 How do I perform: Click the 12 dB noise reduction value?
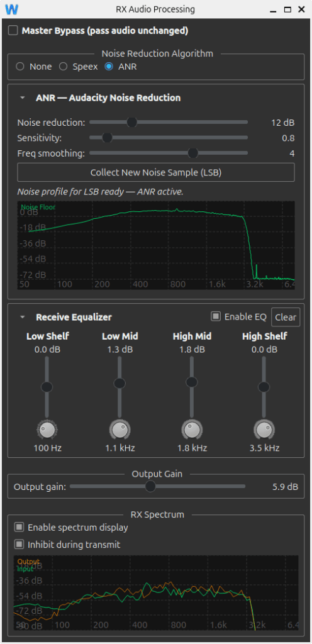pyautogui.click(x=283, y=123)
